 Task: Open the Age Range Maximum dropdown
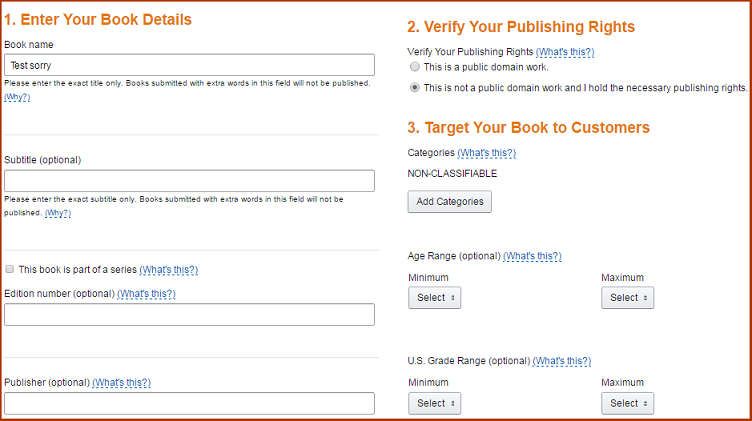(x=627, y=297)
